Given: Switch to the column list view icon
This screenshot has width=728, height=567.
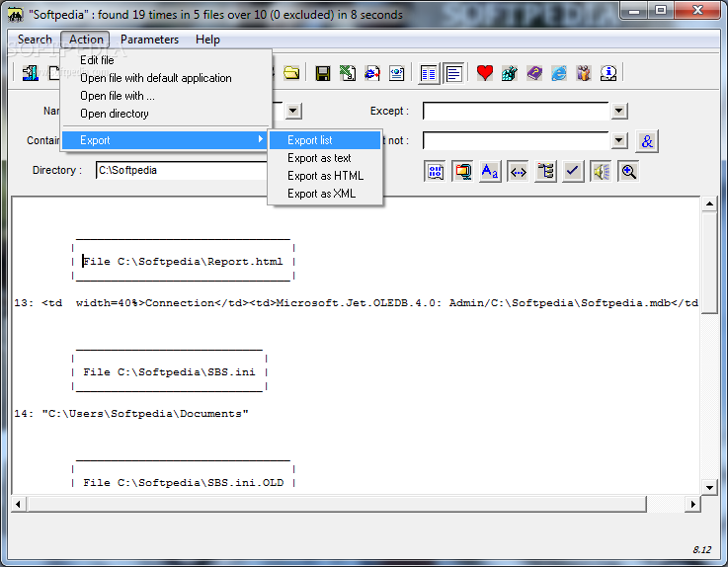Looking at the screenshot, I should (429, 73).
